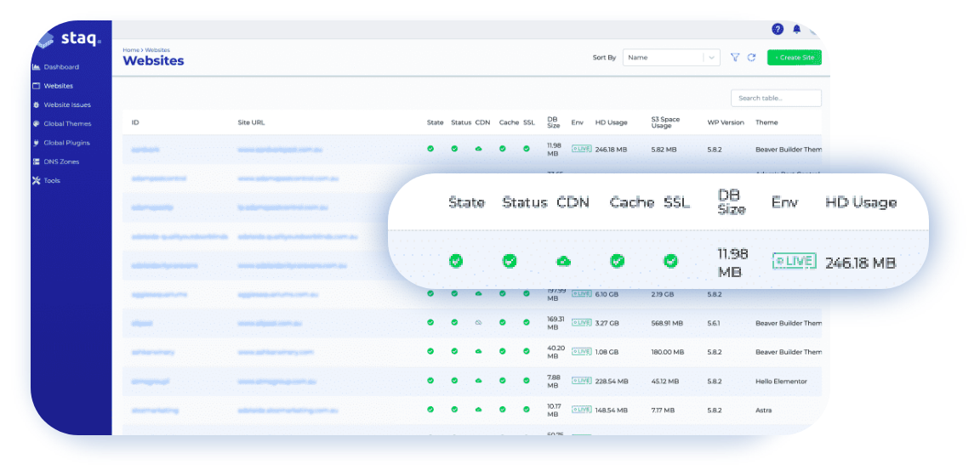Click LIVE badge in 1.08 GB row

point(581,351)
